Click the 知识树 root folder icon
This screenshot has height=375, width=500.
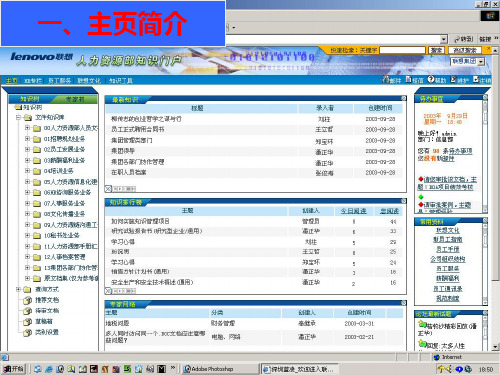(x=18, y=107)
